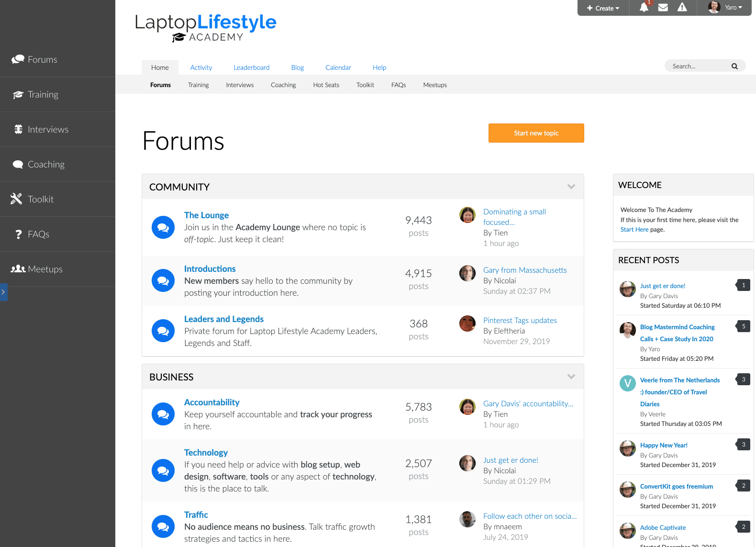
Task: Open the warning triangle reports icon
Action: [x=682, y=7]
